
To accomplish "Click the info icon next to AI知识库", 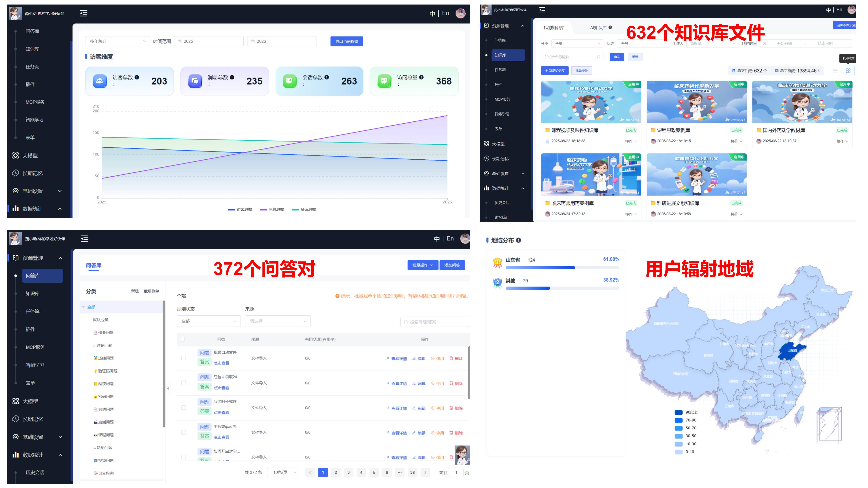I will coord(610,27).
